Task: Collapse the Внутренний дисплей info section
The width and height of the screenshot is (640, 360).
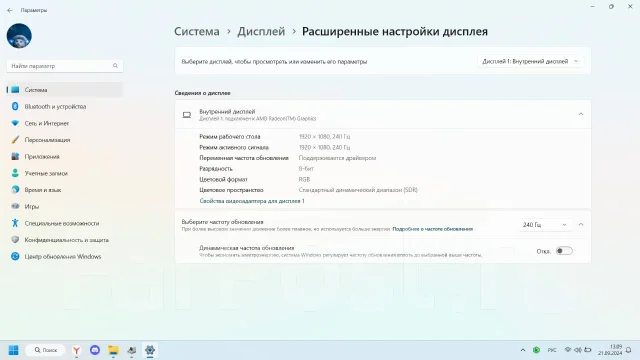Action: pyautogui.click(x=581, y=114)
